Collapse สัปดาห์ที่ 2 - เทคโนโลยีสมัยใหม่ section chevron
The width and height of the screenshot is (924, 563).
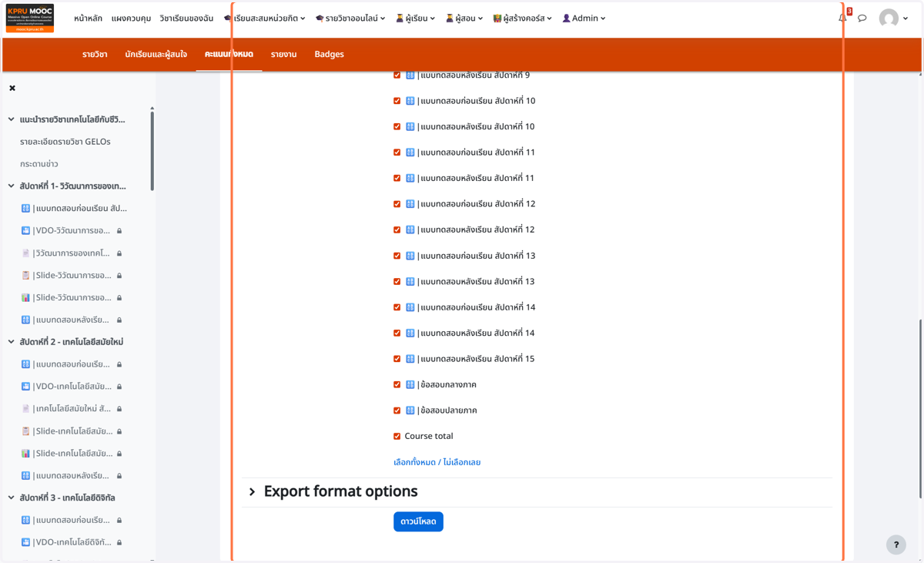click(x=11, y=342)
